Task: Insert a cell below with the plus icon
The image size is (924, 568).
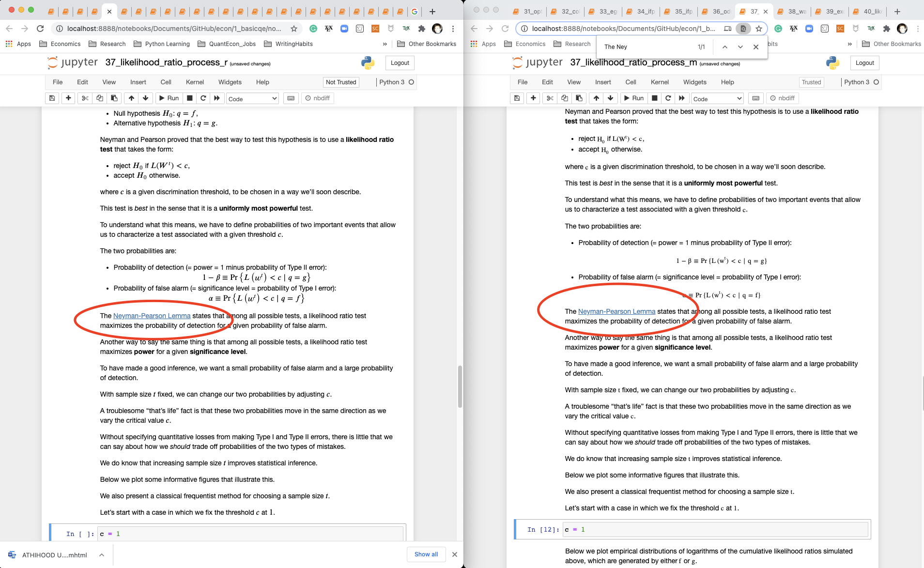Action: tap(68, 98)
